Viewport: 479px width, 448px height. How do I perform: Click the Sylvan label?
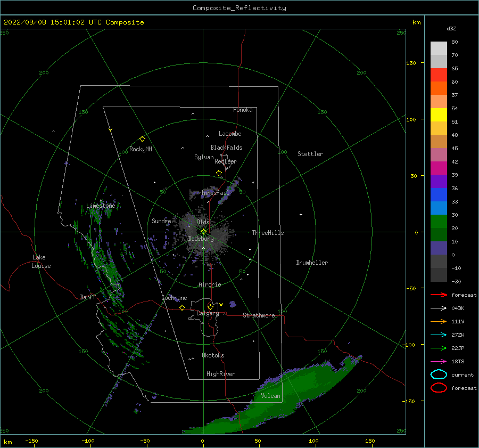coord(204,157)
